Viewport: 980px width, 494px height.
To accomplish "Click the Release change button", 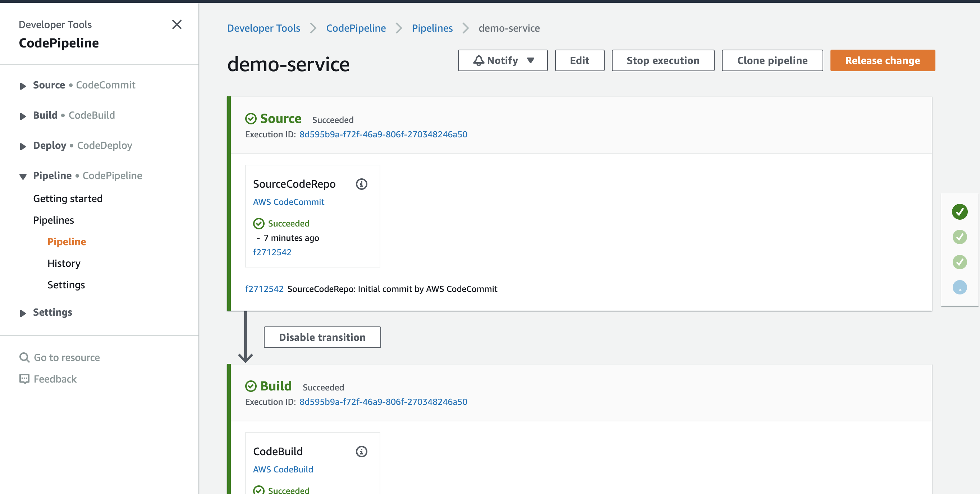I will (883, 60).
